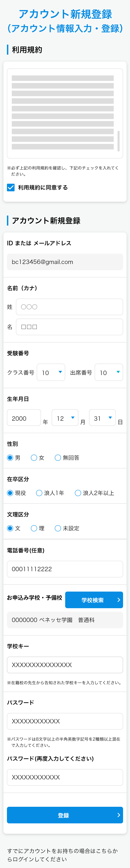Select 未設定 under 文理区分
Screen dimensions: 130x868
pyautogui.click(x=58, y=528)
